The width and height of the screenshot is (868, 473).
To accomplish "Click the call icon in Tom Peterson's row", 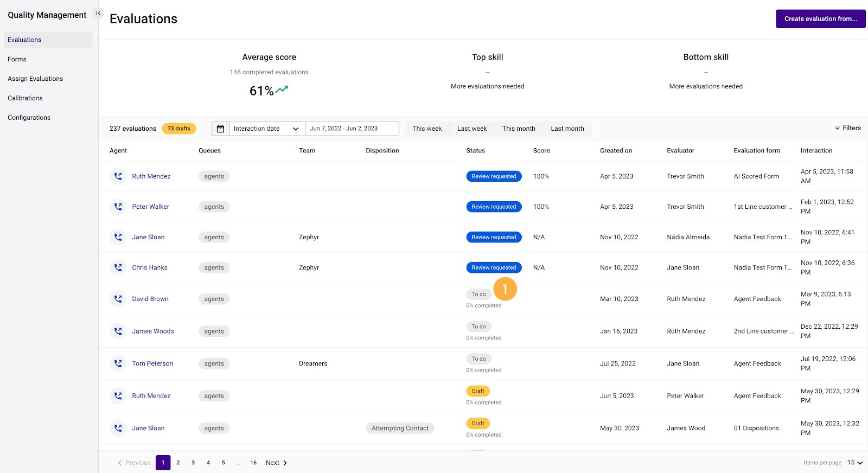I will click(x=118, y=363).
